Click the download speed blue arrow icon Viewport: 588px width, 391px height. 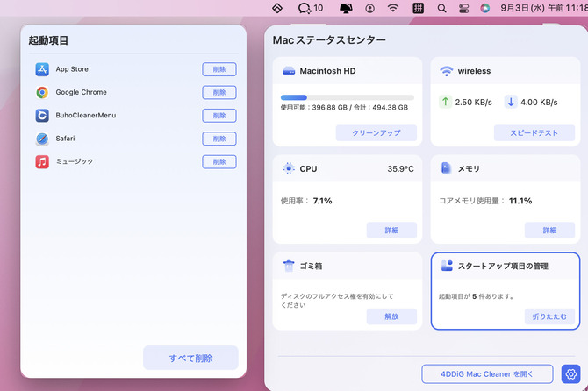(511, 102)
